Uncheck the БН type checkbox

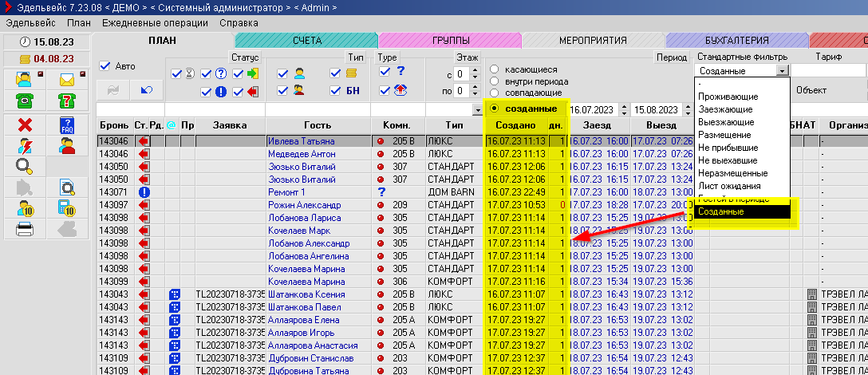click(335, 91)
